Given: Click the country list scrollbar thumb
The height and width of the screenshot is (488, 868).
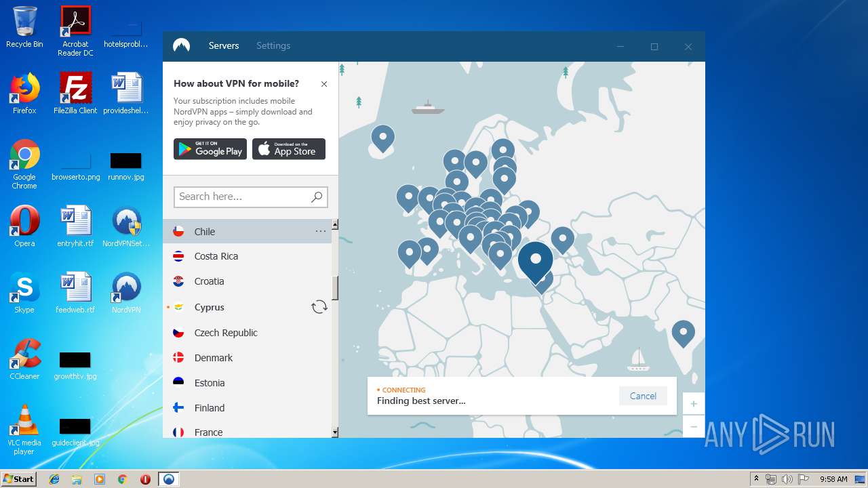Looking at the screenshot, I should tap(335, 288).
